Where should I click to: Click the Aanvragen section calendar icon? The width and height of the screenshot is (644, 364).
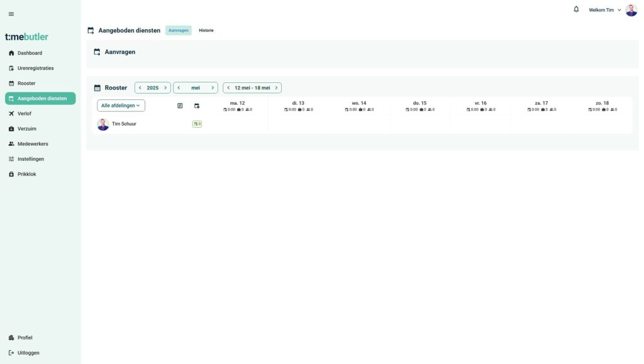[97, 52]
